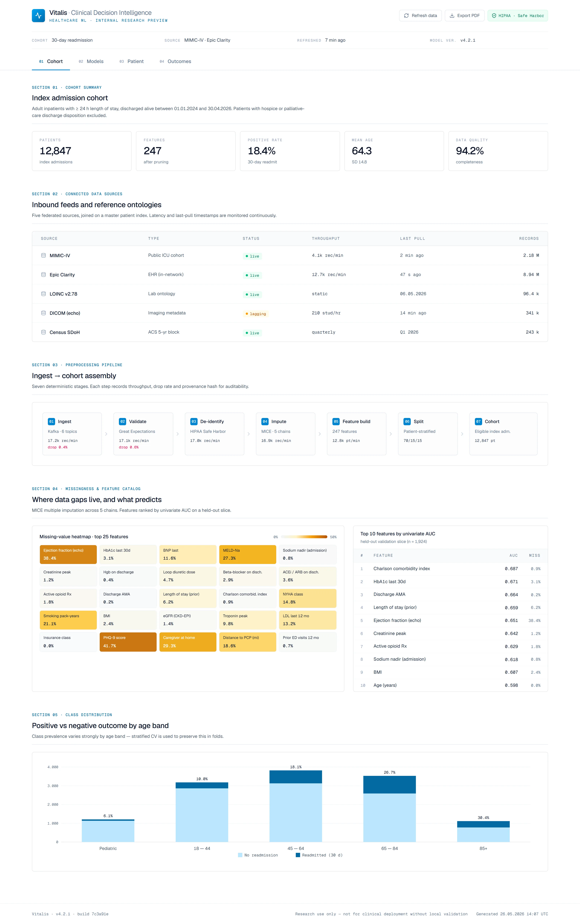Click the 03 badge on De-identify stage
The height and width of the screenshot is (924, 580).
(194, 421)
